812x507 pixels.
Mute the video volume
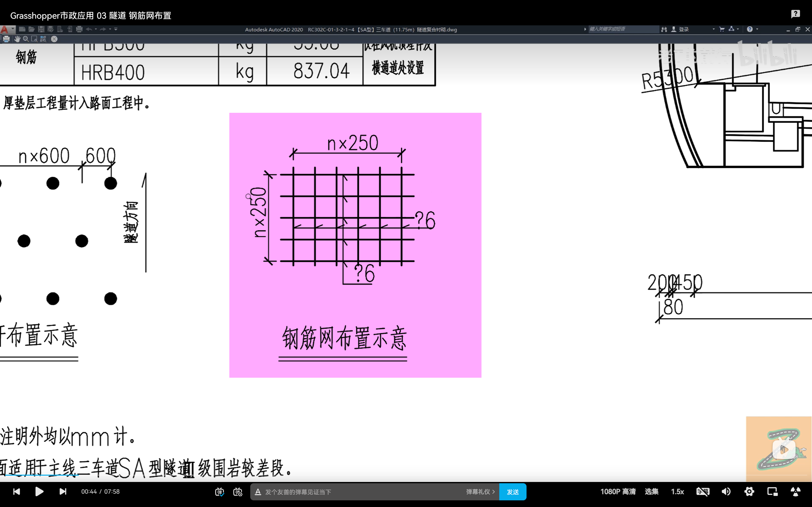[726, 491]
